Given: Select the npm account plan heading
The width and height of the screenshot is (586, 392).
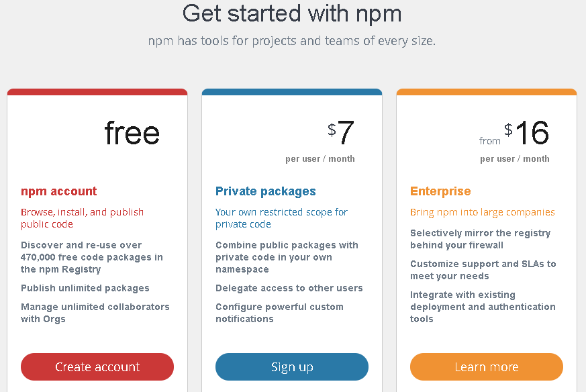Looking at the screenshot, I should coord(58,191).
